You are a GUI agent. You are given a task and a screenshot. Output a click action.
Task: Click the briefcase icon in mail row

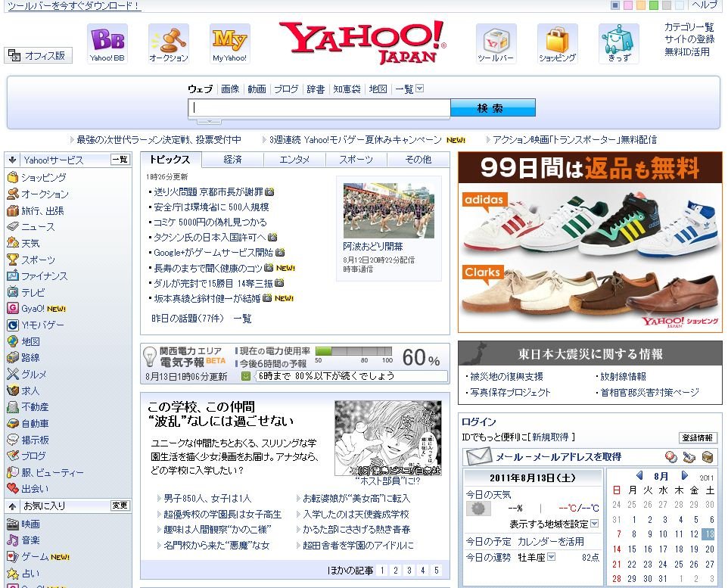click(707, 457)
